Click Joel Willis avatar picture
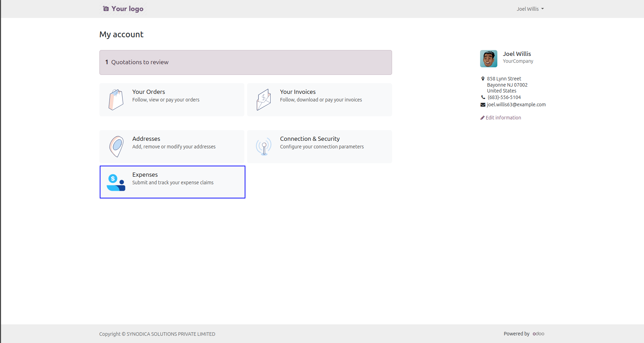Screen dimensions: 644x343 click(489, 59)
